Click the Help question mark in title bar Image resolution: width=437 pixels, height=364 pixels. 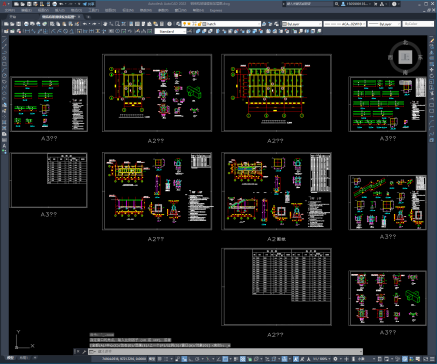(394, 4)
